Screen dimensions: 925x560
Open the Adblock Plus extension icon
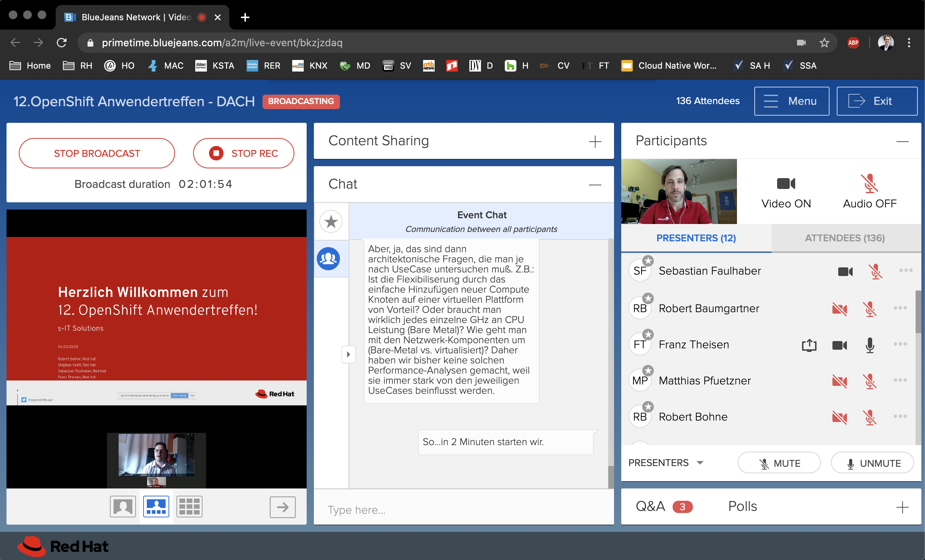point(853,42)
